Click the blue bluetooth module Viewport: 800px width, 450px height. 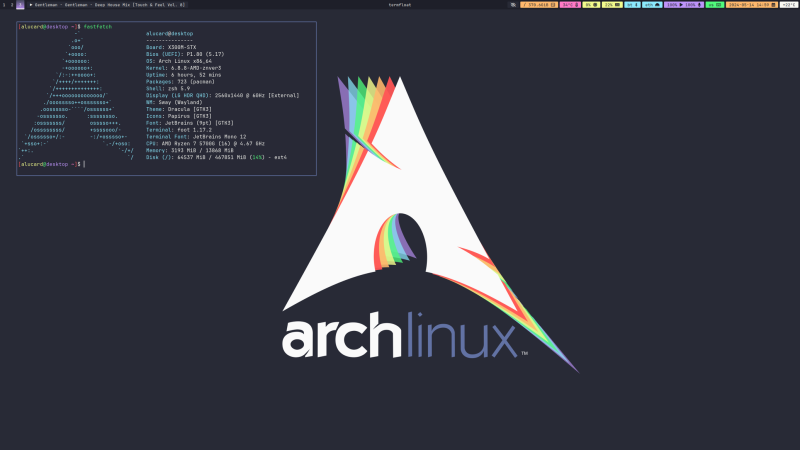pyautogui.click(x=632, y=5)
